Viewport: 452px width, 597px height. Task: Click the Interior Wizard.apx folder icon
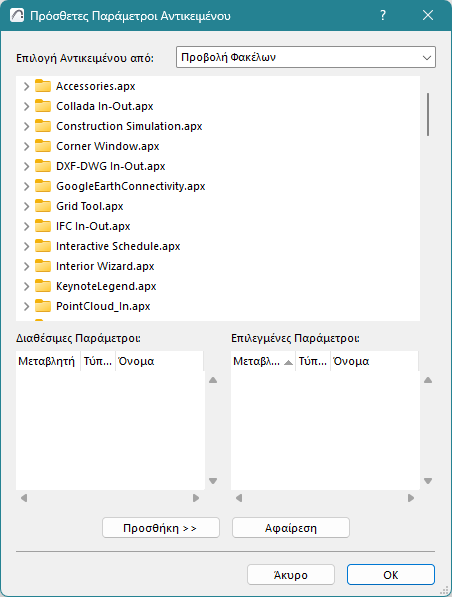(x=43, y=266)
